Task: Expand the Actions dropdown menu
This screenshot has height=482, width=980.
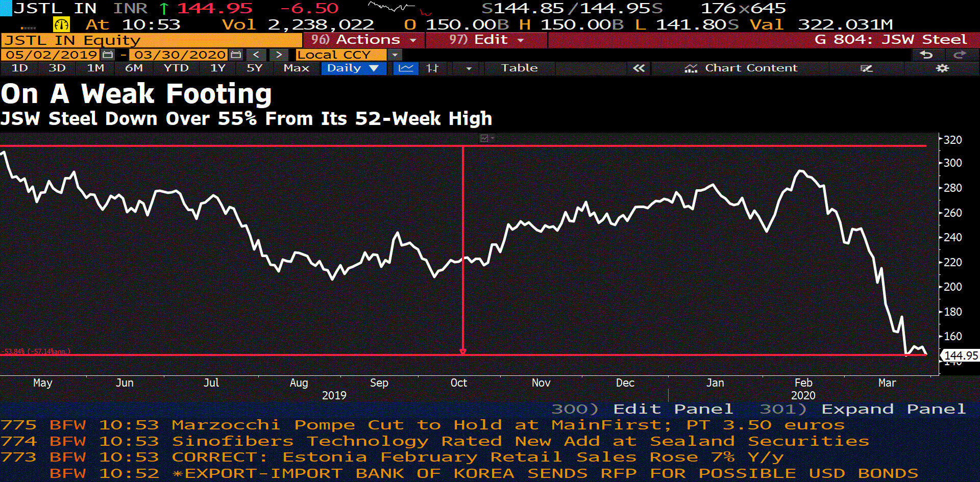Action: pyautogui.click(x=363, y=40)
